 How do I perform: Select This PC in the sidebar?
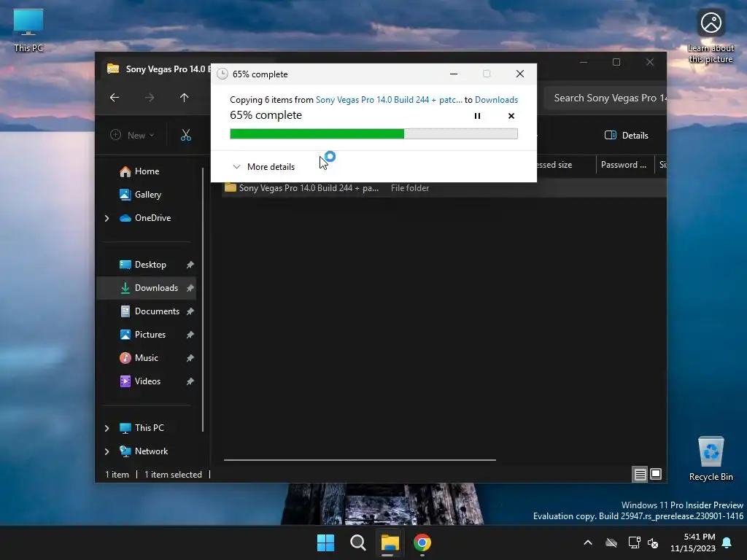(149, 428)
